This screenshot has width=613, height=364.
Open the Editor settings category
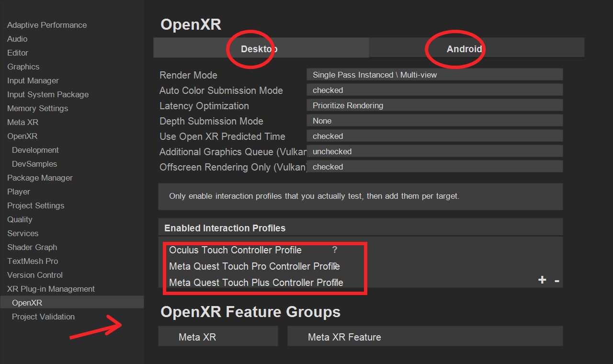pos(18,53)
